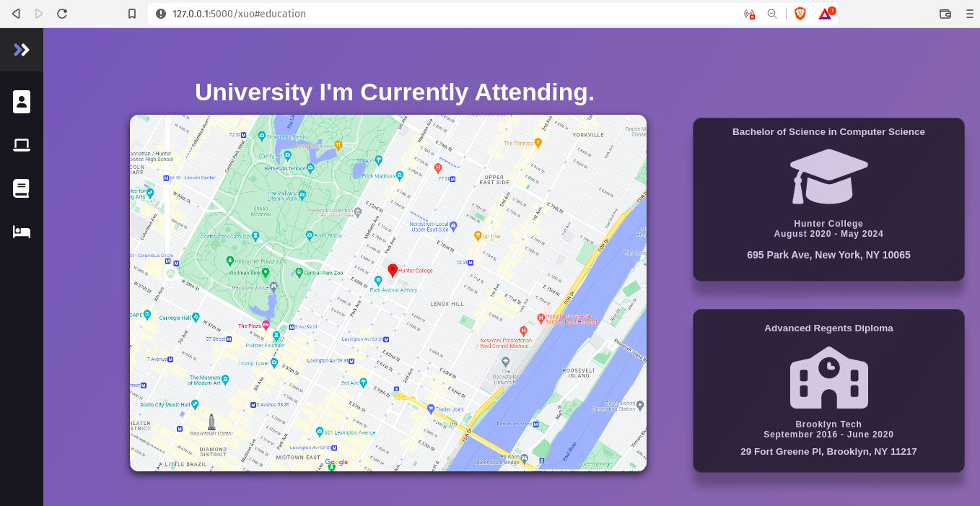Select the bed icon in the sidebar
980x506 pixels.
coord(22,232)
